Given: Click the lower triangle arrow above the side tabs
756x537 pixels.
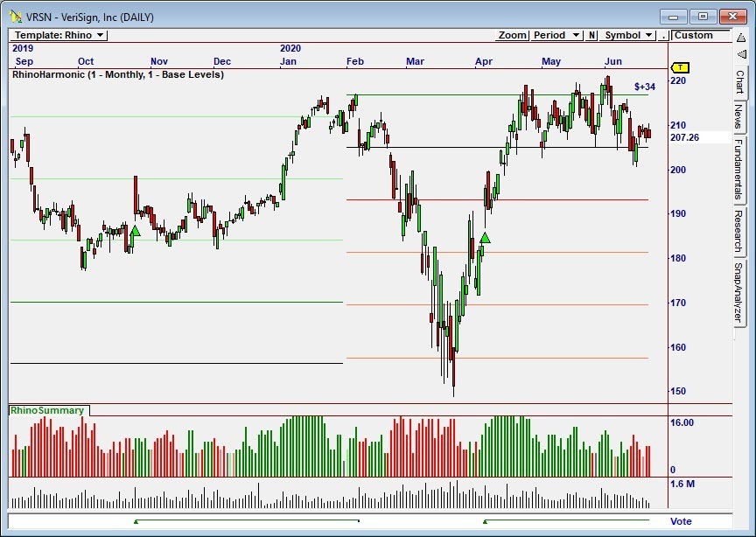Looking at the screenshot, I should click(741, 54).
